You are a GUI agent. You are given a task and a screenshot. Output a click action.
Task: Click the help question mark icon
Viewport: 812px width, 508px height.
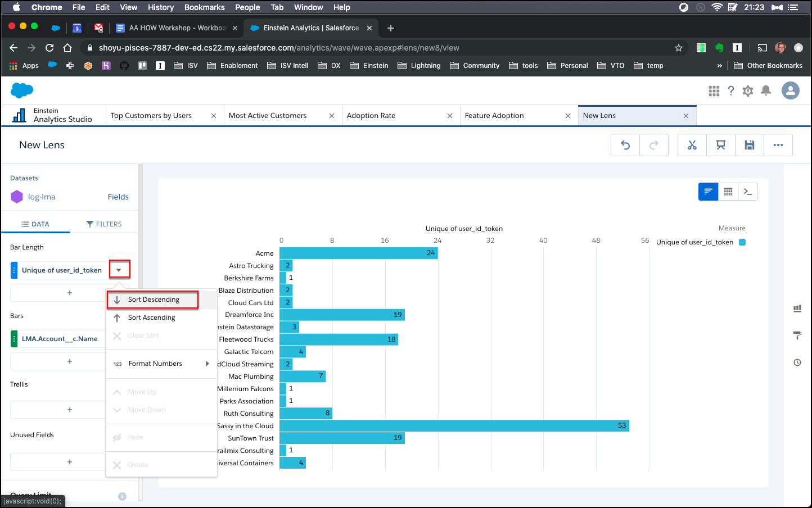click(731, 91)
